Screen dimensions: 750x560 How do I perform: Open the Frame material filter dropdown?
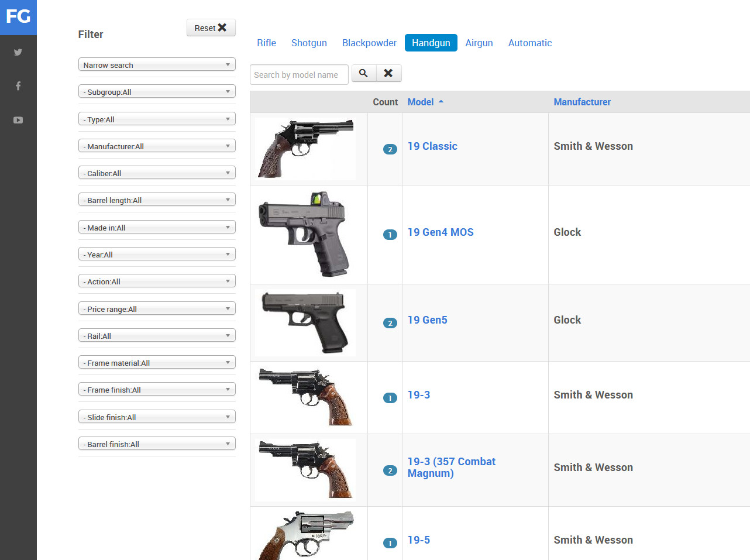[x=157, y=362]
